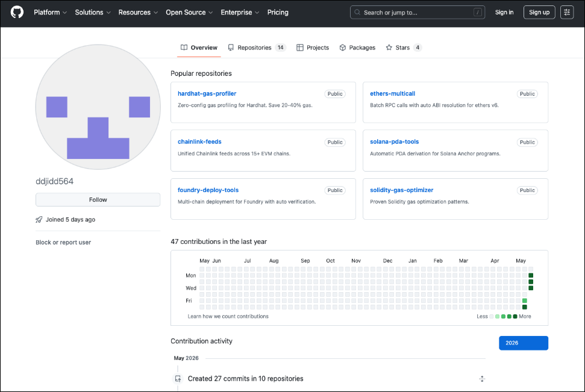Click the Packages cube icon
The height and width of the screenshot is (392, 585).
pos(342,48)
